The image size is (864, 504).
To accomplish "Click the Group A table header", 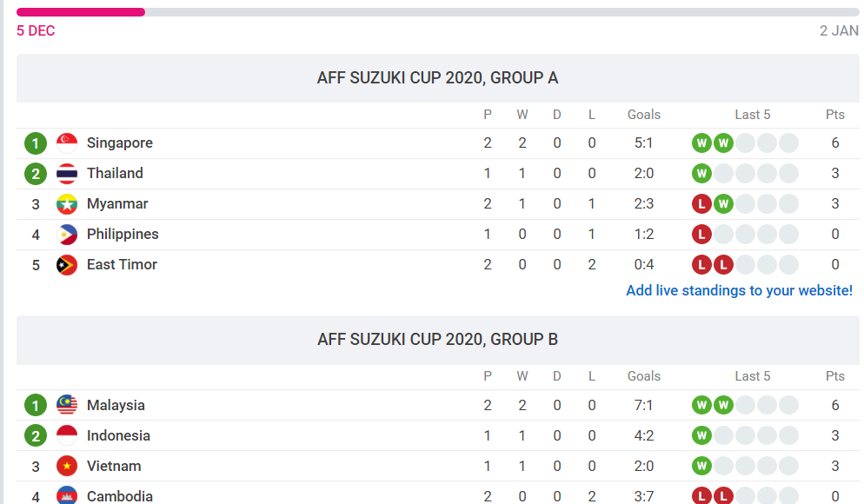I will pos(437,78).
